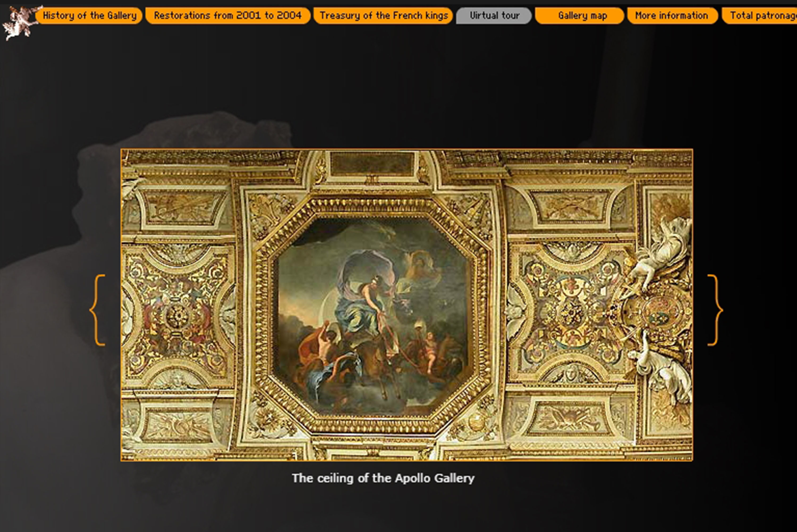
Task: Open the Total patronage section
Action: coord(761,16)
